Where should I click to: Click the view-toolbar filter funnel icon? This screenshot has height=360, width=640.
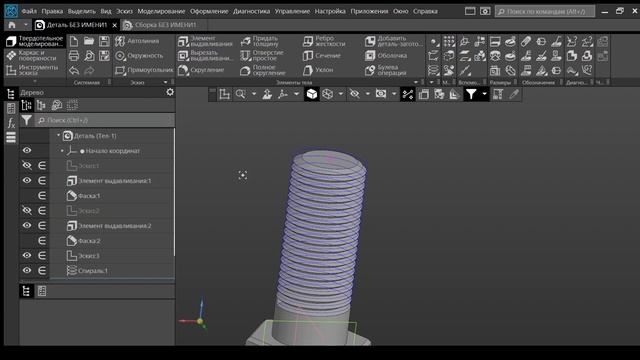click(x=471, y=95)
